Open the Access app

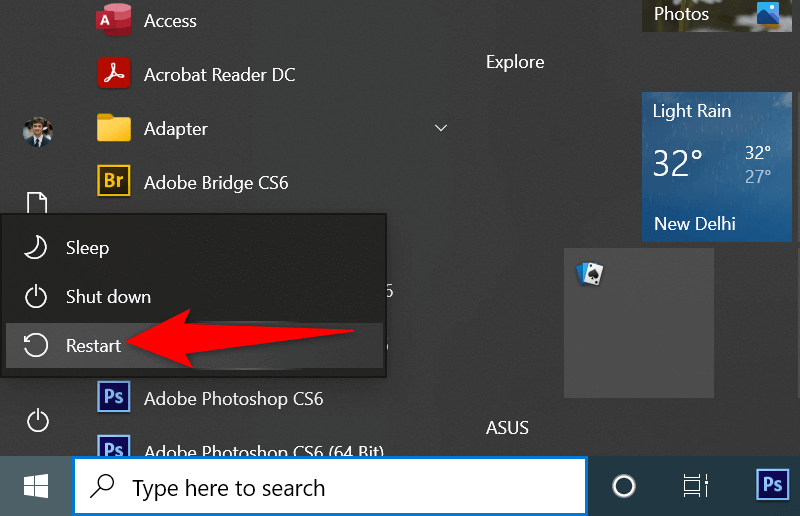point(170,21)
